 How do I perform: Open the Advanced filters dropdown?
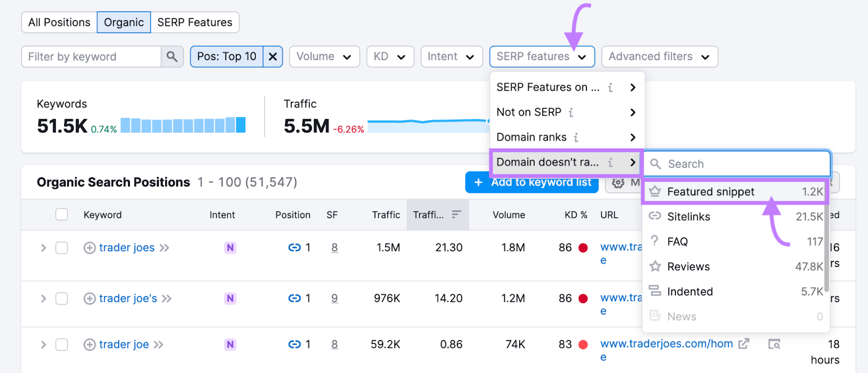[x=660, y=56]
